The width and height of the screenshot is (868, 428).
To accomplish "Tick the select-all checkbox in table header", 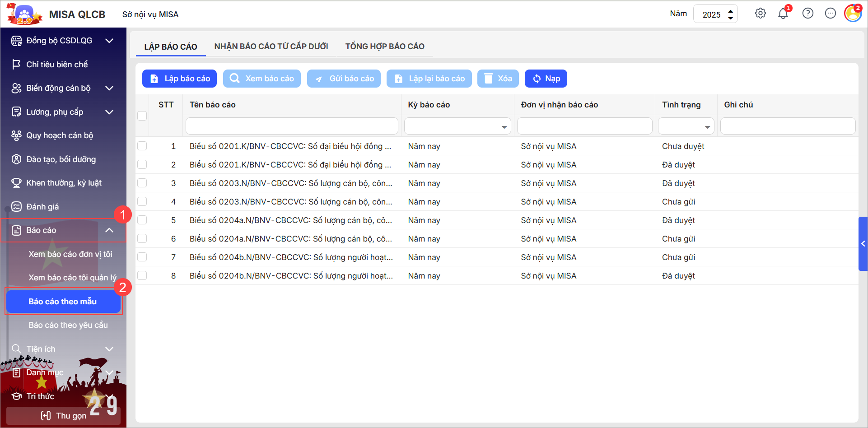I will pyautogui.click(x=142, y=116).
